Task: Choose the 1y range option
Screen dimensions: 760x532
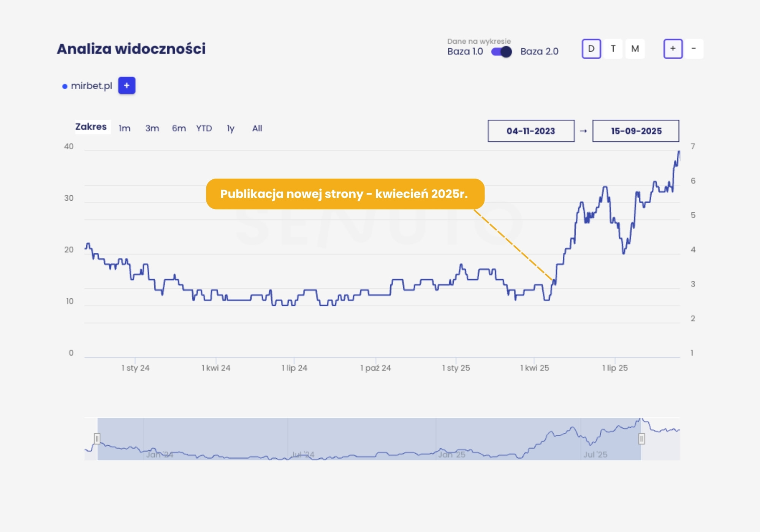Action: point(230,128)
